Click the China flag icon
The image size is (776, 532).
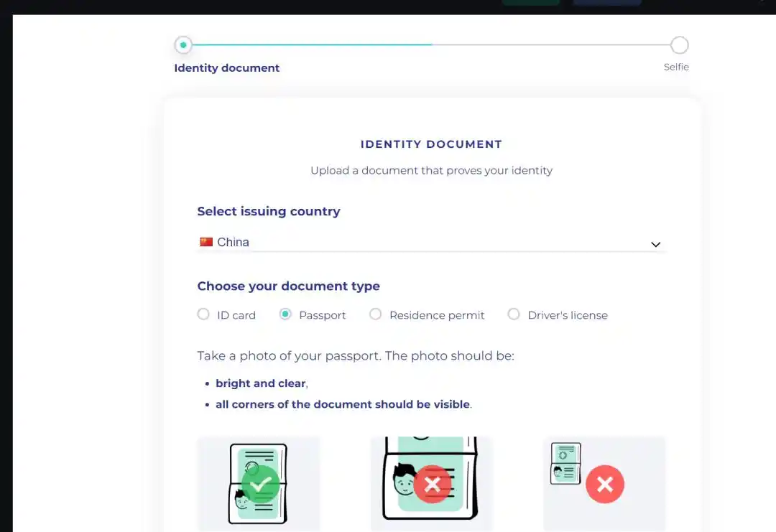[206, 242]
